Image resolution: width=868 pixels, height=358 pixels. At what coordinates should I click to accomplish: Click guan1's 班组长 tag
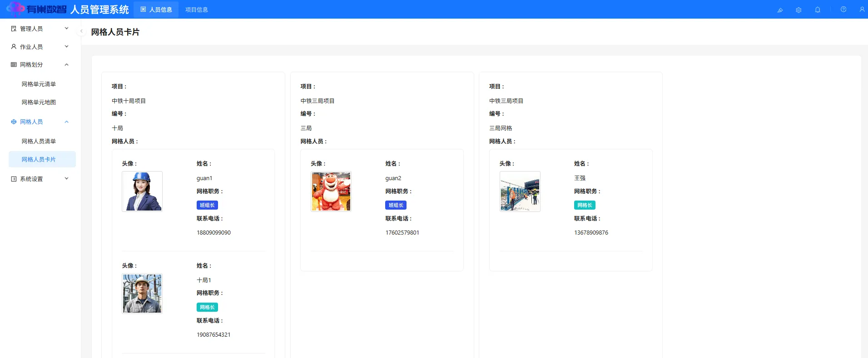pos(207,205)
